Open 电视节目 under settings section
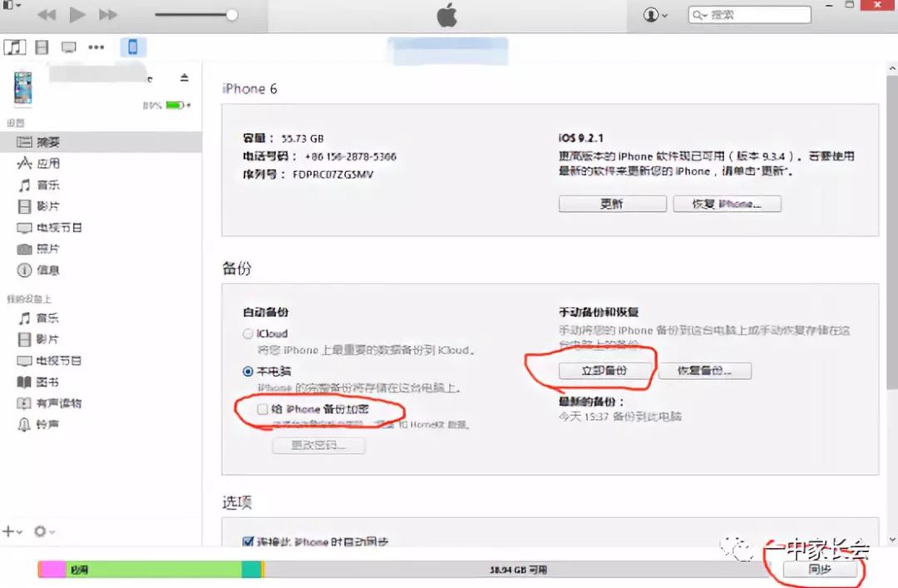 coord(50,228)
